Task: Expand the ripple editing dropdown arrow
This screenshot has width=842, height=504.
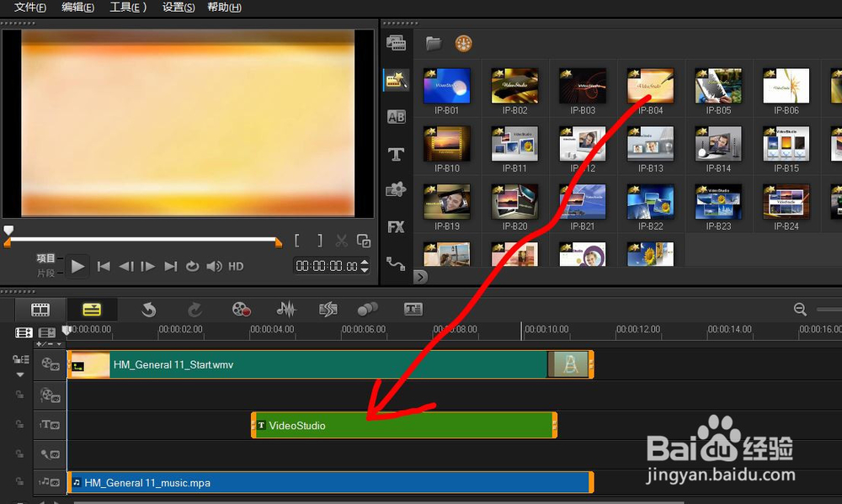Action: click(20, 374)
